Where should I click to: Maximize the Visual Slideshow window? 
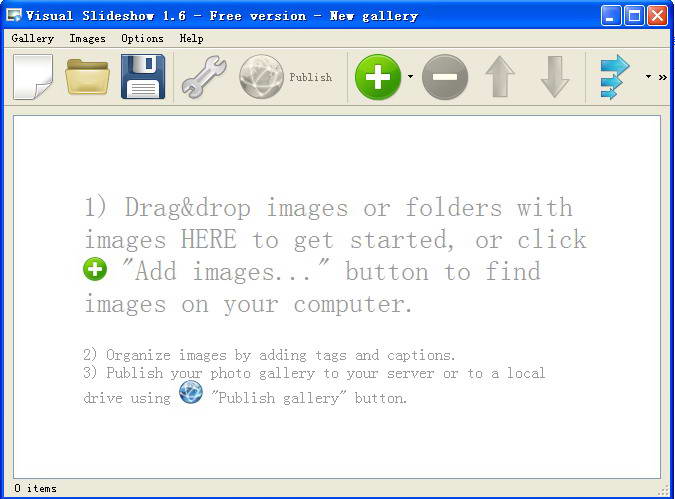(634, 16)
